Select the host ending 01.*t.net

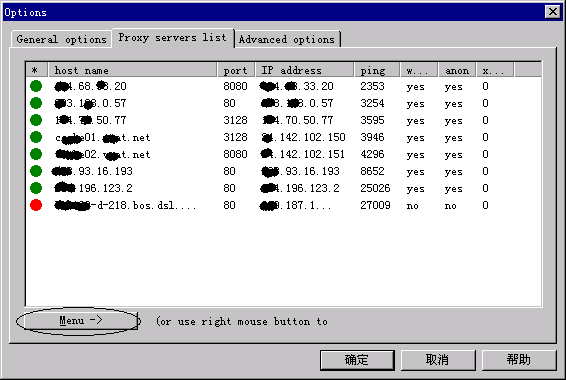click(x=103, y=137)
